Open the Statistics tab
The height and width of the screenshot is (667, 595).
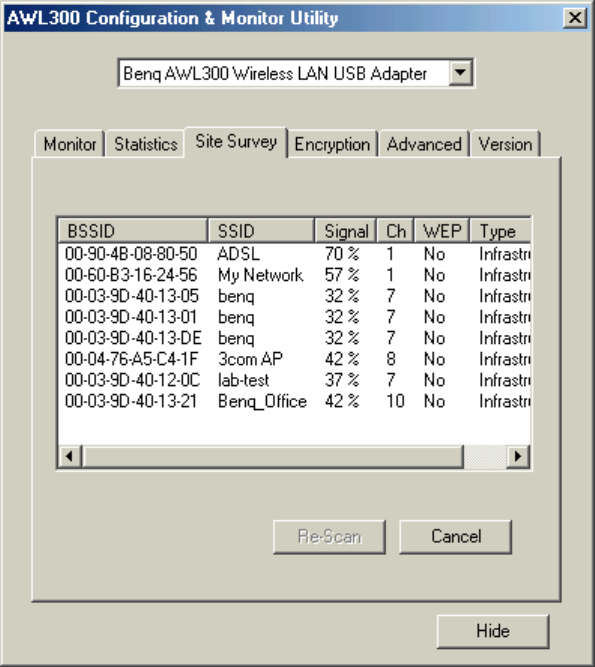point(145,144)
